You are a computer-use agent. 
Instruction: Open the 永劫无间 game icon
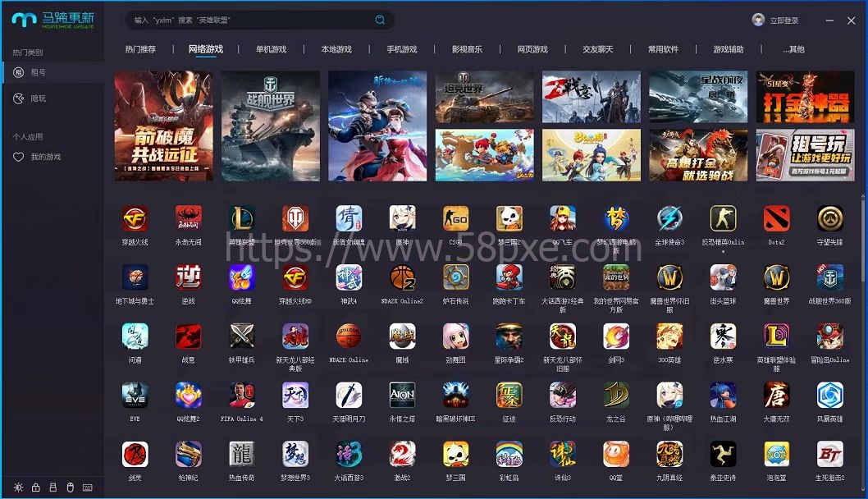click(x=188, y=219)
